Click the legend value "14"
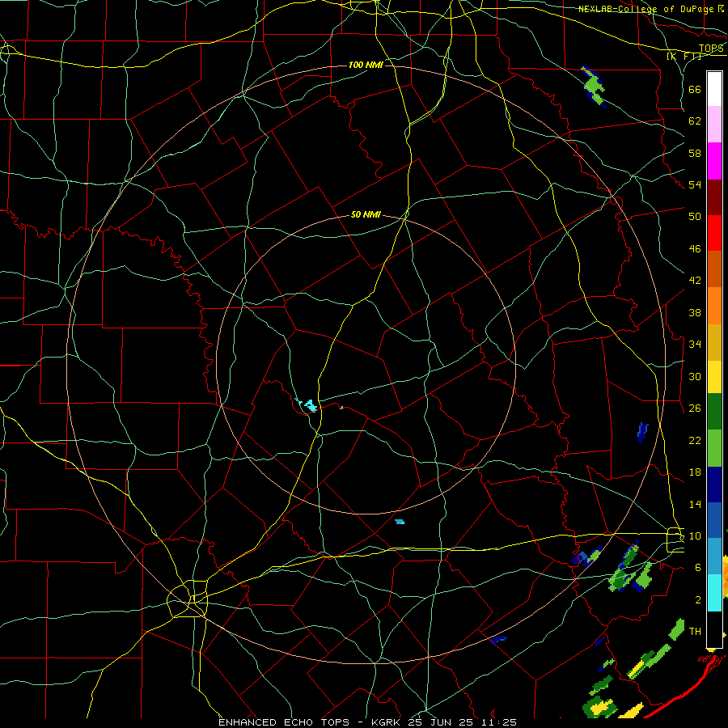Screen dimensions: 728x728 [x=695, y=504]
